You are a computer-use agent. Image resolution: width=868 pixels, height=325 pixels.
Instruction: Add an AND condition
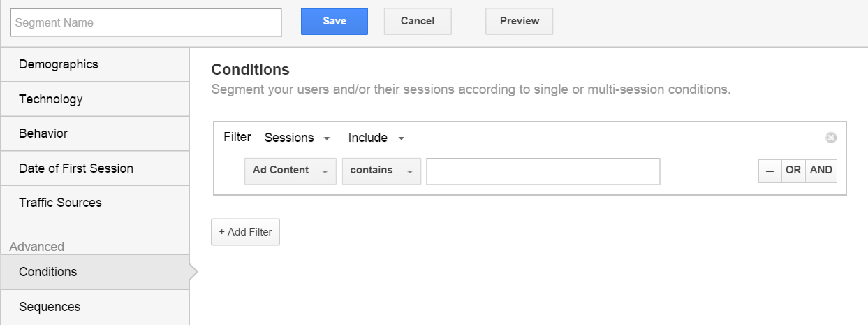(x=821, y=171)
